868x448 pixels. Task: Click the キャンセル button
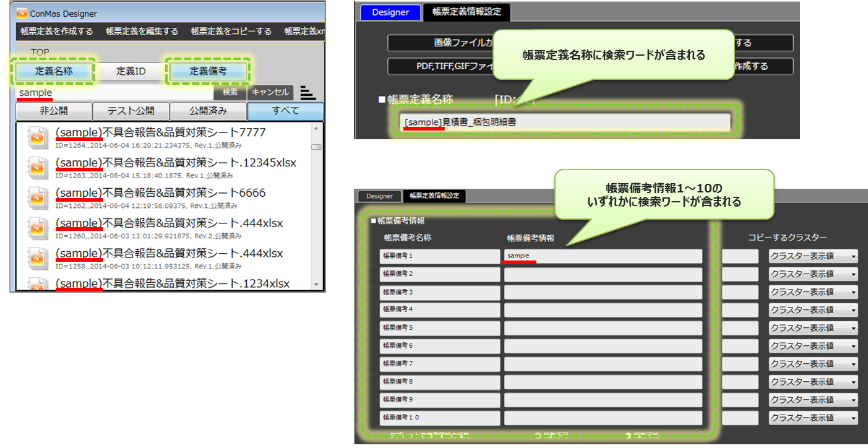(x=270, y=92)
